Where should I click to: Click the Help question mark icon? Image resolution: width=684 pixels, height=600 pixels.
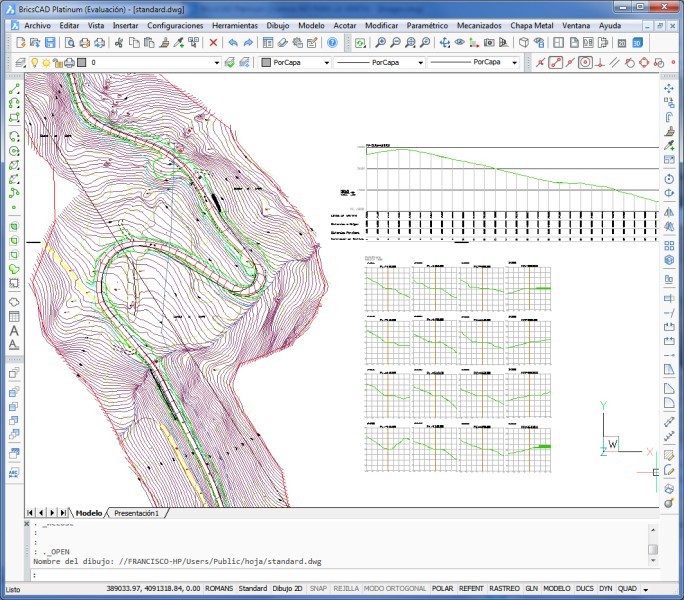click(x=332, y=43)
